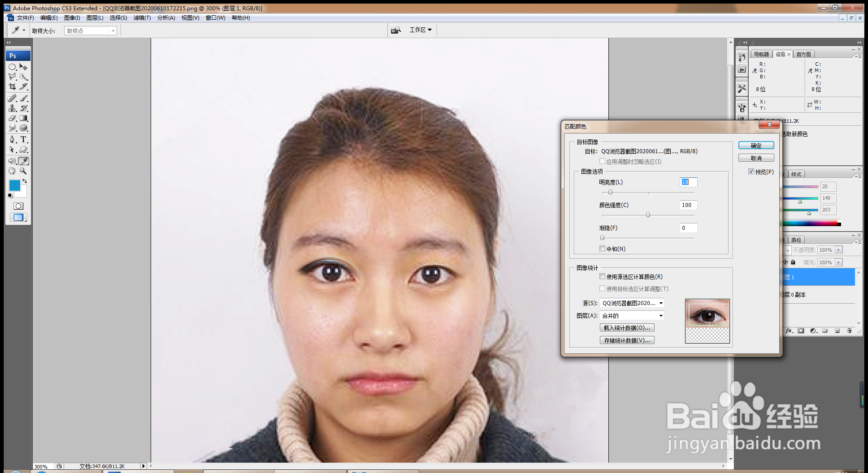Select the Polygonal Lasso tool
The image size is (868, 473).
pyautogui.click(x=12, y=77)
